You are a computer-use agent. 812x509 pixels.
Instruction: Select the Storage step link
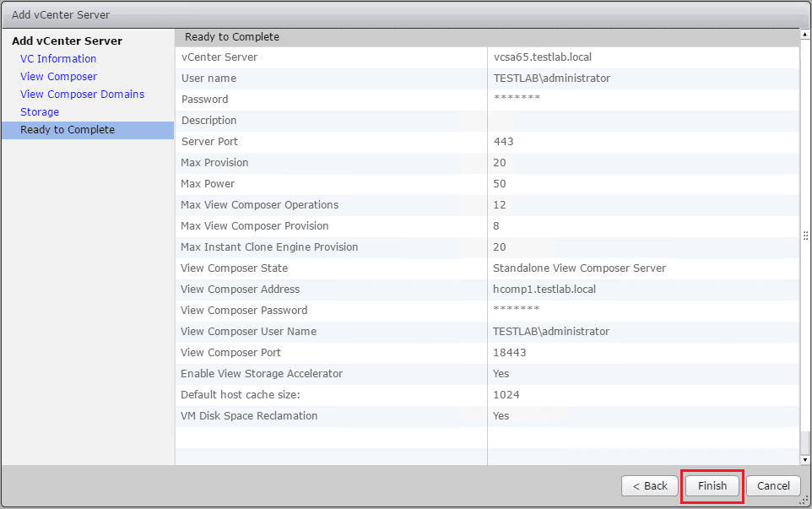[40, 112]
